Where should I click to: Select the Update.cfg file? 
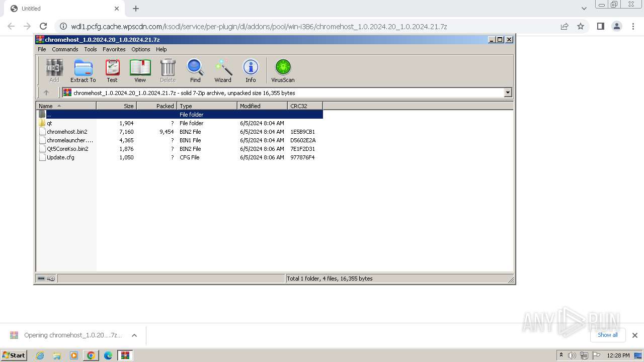pyautogui.click(x=179, y=157)
